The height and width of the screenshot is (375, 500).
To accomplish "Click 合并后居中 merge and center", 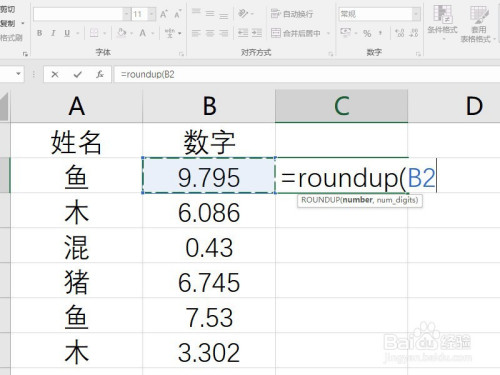I will 296,33.
